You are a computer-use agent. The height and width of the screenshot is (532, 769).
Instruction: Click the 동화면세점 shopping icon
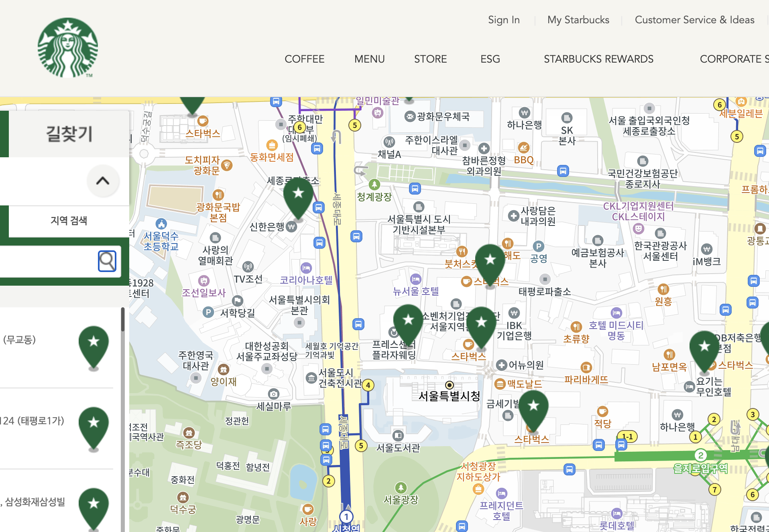coord(272,145)
